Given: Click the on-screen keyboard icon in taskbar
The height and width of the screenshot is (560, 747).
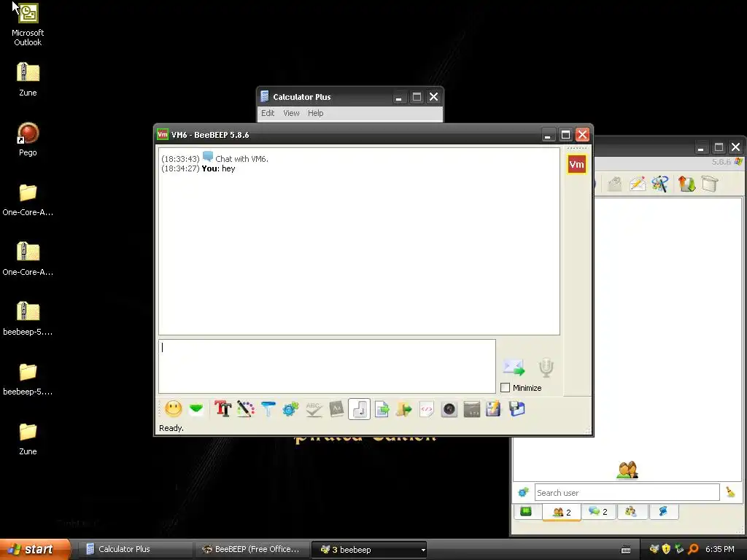Looking at the screenshot, I should click(626, 550).
